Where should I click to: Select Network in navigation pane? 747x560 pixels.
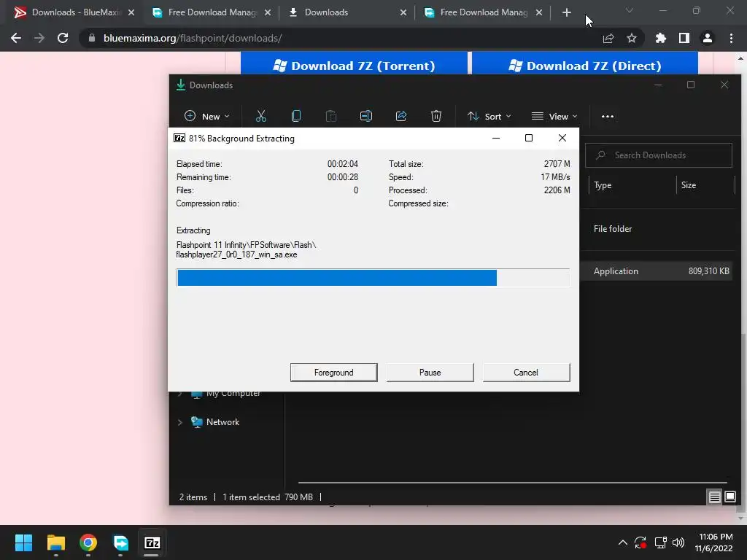222,422
